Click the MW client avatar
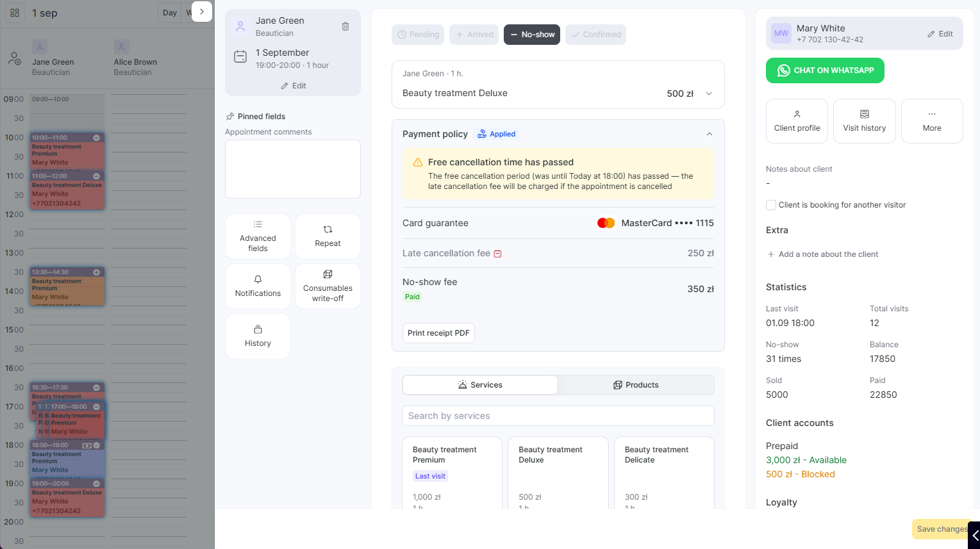The image size is (980, 549). 781,33
